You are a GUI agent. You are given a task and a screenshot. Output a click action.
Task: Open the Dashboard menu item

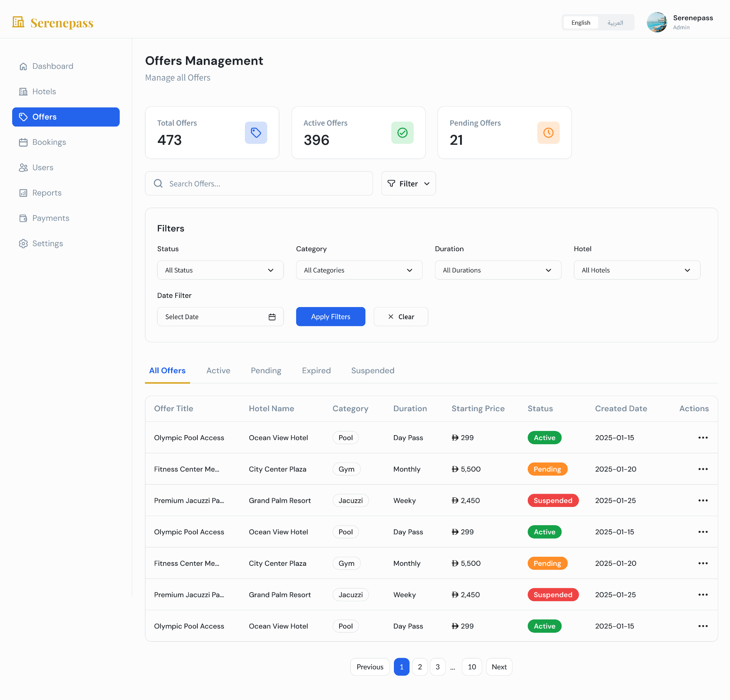(x=66, y=67)
